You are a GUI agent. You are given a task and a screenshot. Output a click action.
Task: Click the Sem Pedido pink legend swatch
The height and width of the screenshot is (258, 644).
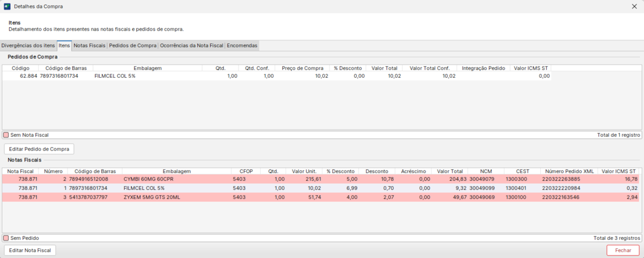(x=6, y=238)
